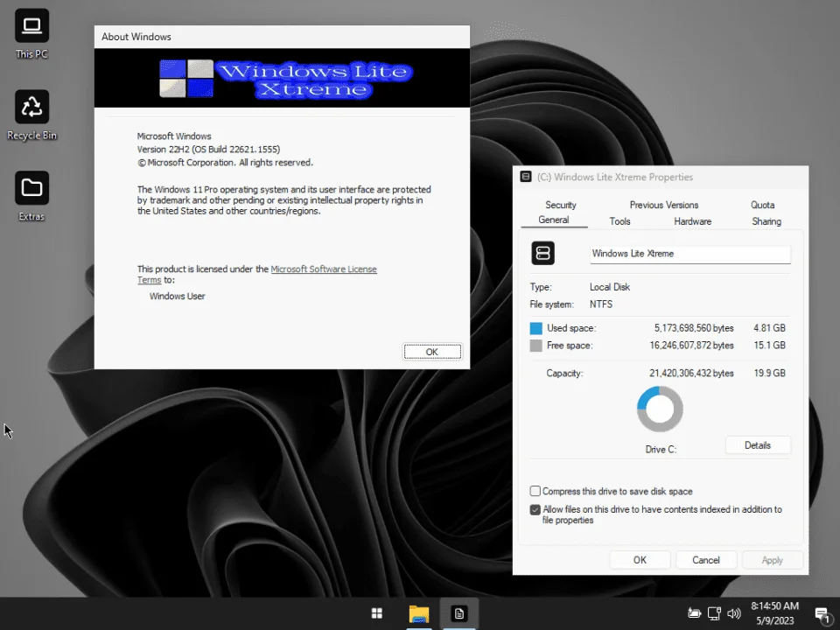The width and height of the screenshot is (840, 630).
Task: Click the network tray icon
Action: (714, 613)
